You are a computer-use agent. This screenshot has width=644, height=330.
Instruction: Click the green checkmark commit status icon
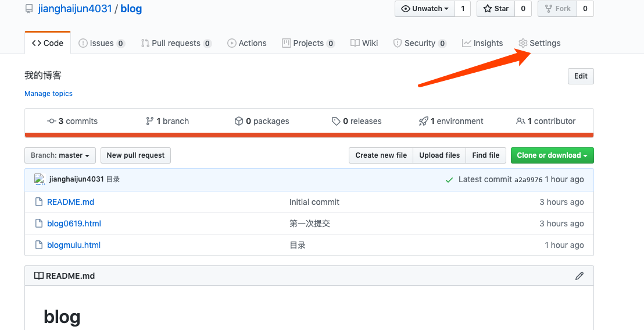click(x=449, y=180)
